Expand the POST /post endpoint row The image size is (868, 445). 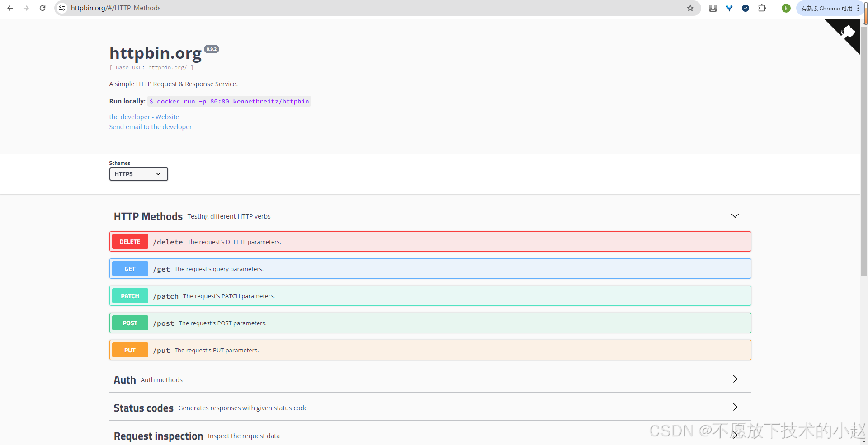click(430, 323)
